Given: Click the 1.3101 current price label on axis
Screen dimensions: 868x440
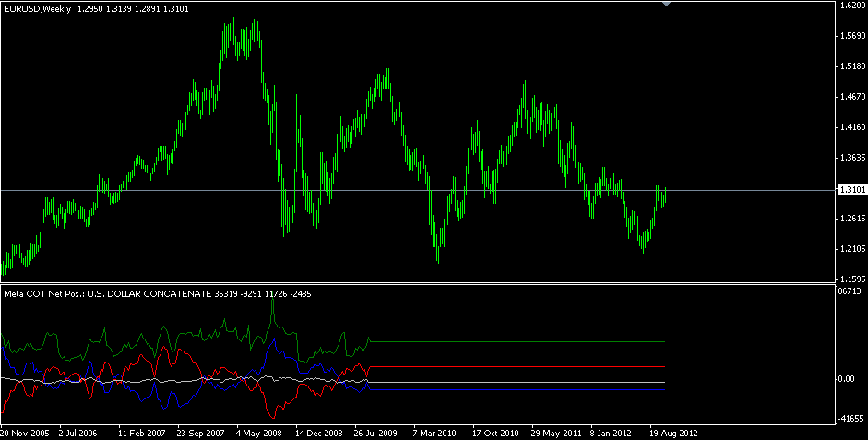Looking at the screenshot, I should (850, 190).
